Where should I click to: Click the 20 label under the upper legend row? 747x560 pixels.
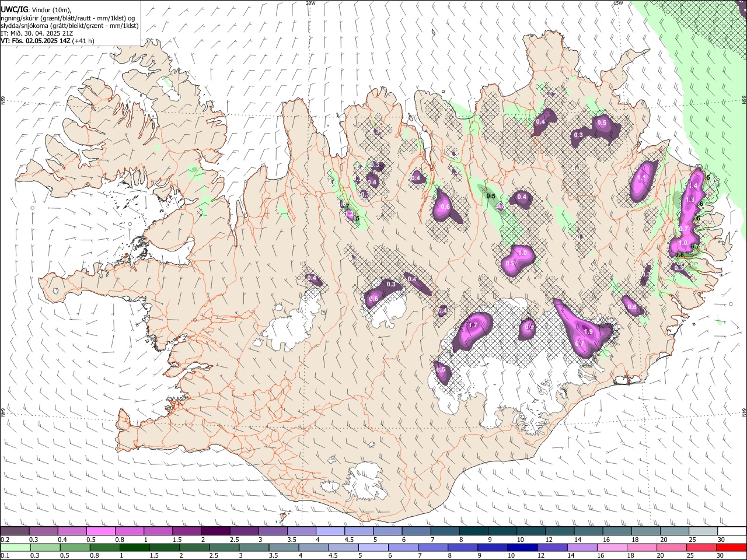tap(664, 540)
